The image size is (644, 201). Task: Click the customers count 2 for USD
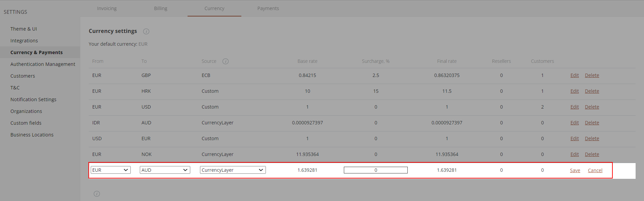pos(542,107)
